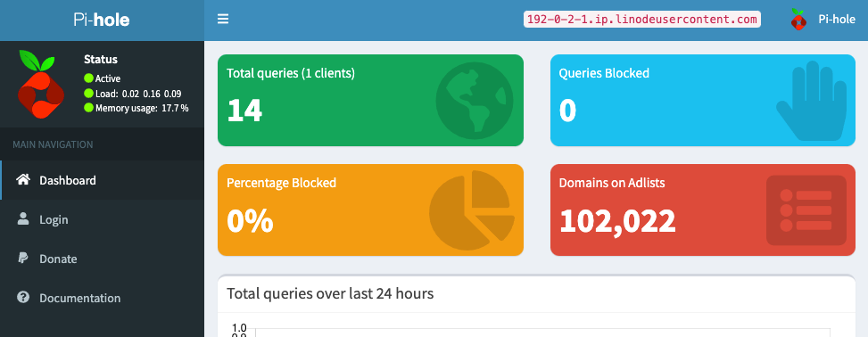The width and height of the screenshot is (868, 337).
Task: Click the green Load status dot
Action: [88, 94]
